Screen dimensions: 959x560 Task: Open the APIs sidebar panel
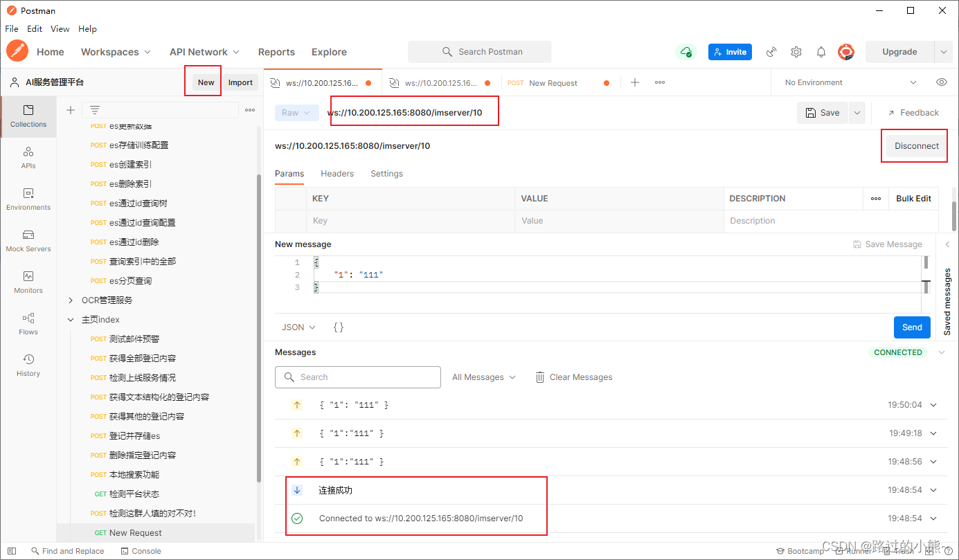pos(28,158)
